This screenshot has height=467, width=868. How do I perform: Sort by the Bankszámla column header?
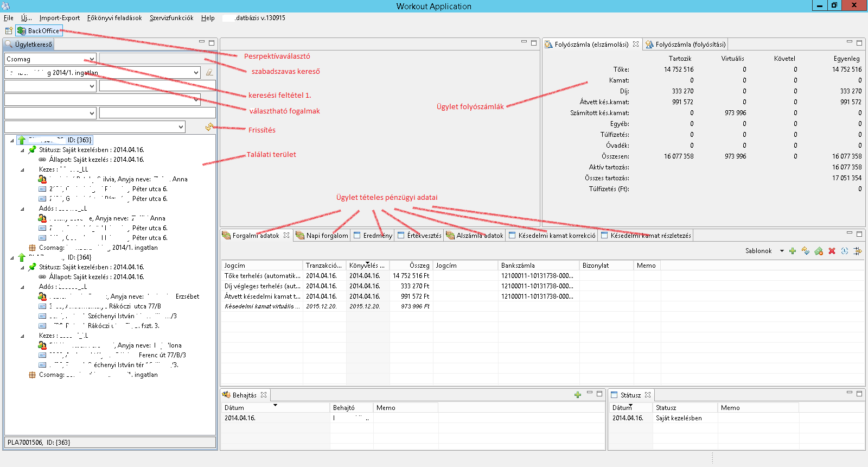pos(539,266)
